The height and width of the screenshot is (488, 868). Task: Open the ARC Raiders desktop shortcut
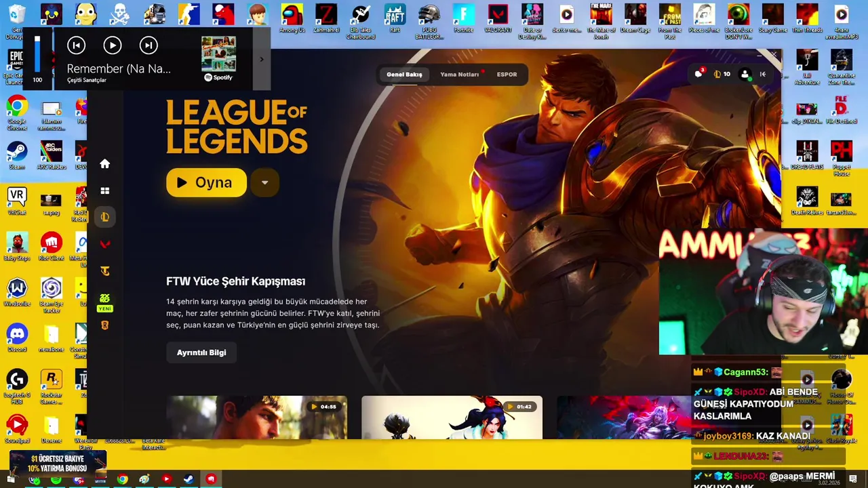coord(51,156)
